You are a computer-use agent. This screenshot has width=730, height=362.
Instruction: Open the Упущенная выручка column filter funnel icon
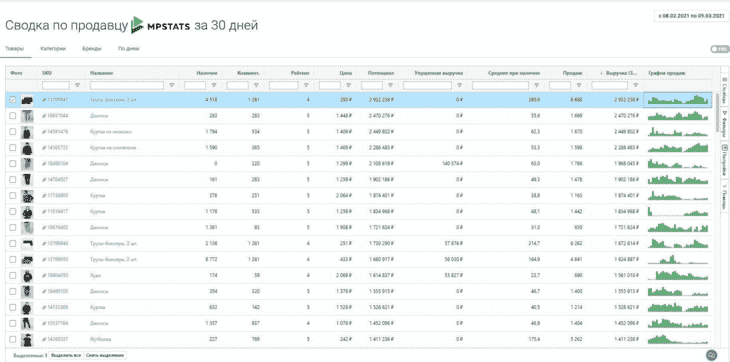coord(460,86)
